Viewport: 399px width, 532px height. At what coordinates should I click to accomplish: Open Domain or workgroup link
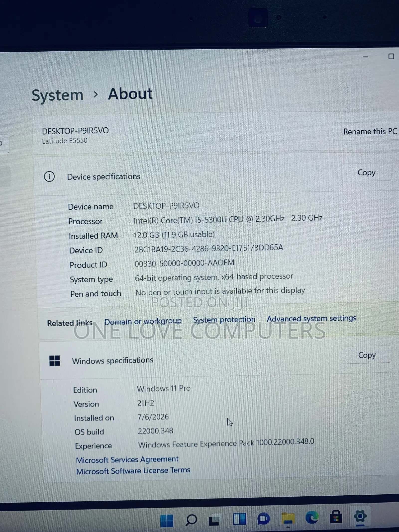point(143,321)
